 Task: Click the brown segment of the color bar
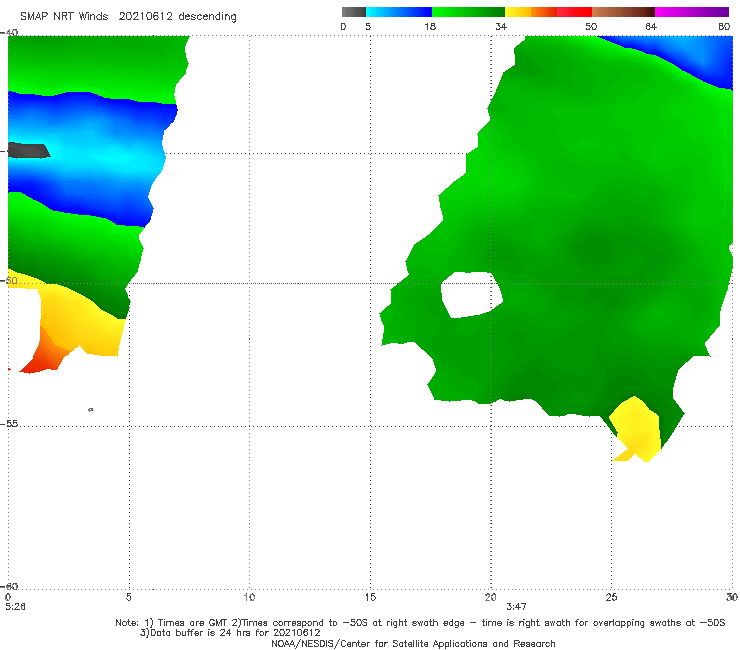click(x=623, y=12)
